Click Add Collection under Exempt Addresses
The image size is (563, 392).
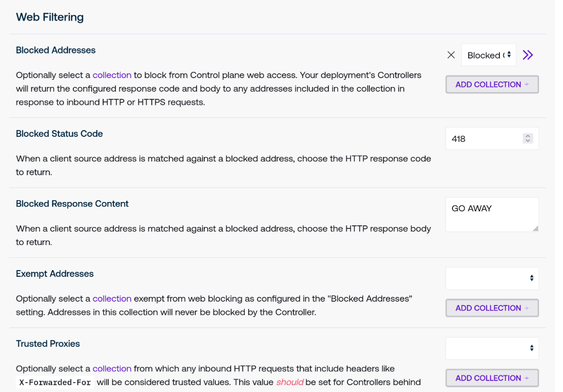pos(492,308)
